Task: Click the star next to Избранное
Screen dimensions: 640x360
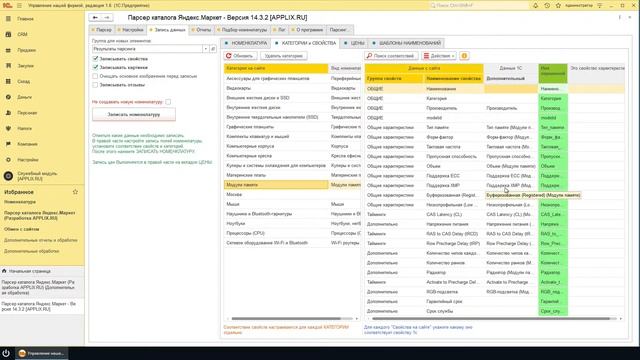Action: coord(75,192)
